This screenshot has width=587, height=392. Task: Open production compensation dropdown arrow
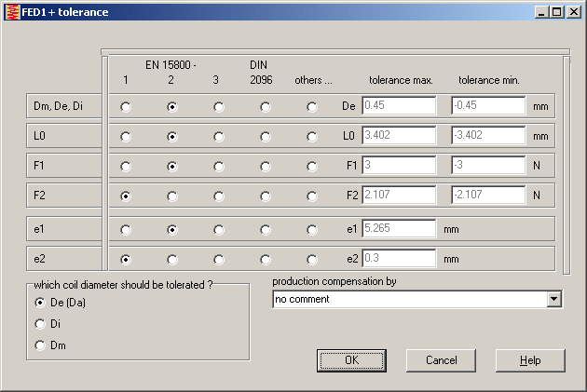tap(554, 300)
